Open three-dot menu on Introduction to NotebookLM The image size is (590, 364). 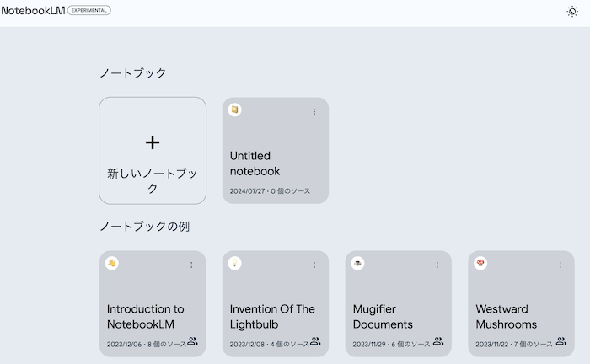point(191,265)
